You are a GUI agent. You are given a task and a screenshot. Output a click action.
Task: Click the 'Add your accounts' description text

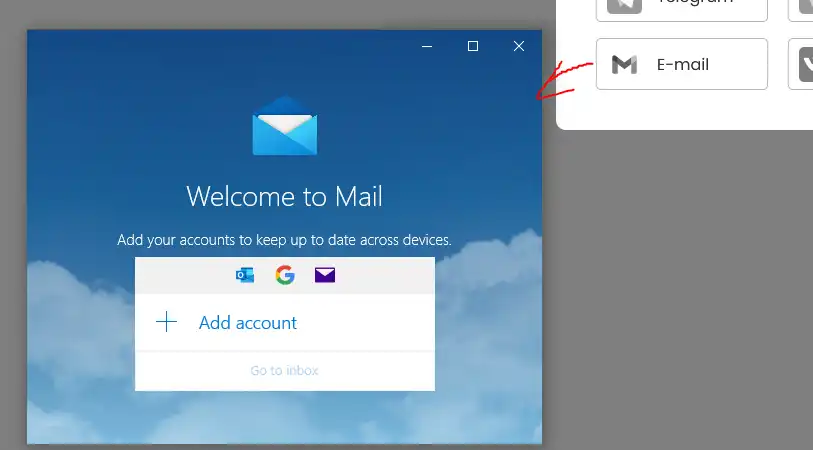[x=284, y=240]
